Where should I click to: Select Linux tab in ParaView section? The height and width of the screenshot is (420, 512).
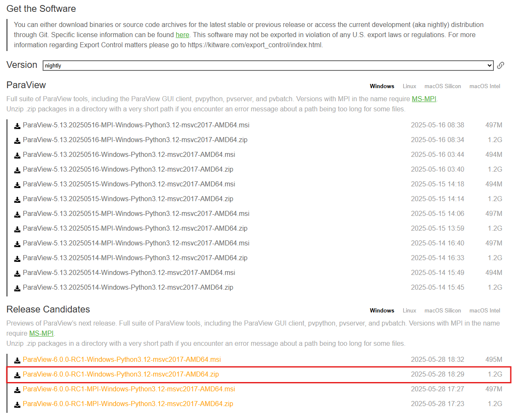pyautogui.click(x=409, y=86)
